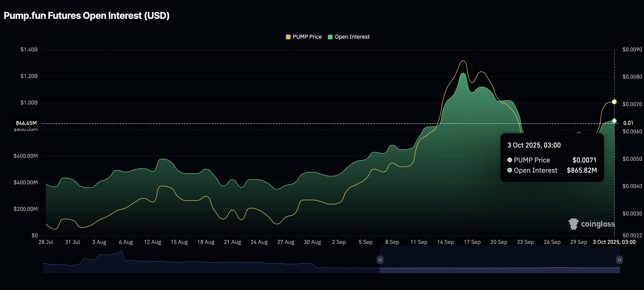
Task: Click the green Open Interest data point marker
Action: tap(614, 121)
